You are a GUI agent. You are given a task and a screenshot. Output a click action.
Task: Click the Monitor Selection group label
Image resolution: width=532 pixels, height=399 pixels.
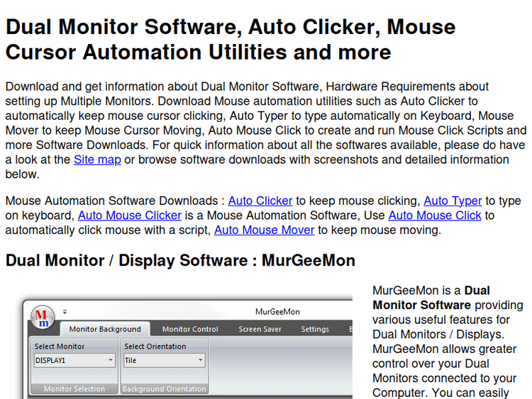74,388
